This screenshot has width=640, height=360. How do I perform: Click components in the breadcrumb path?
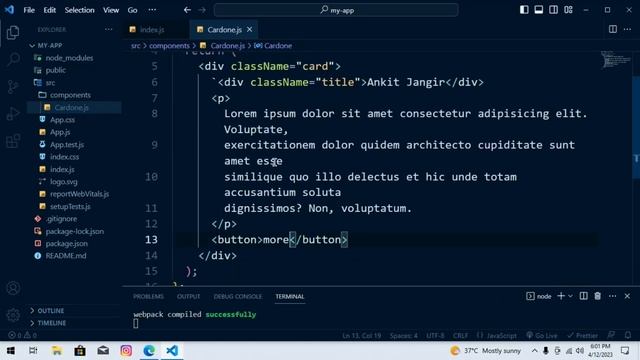click(x=169, y=46)
